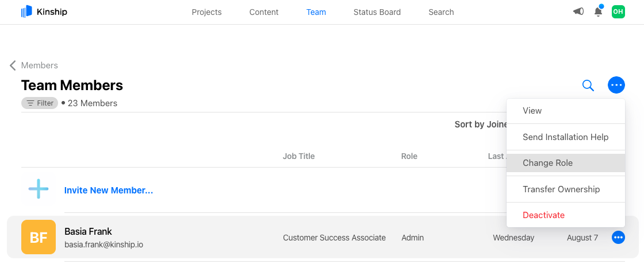The height and width of the screenshot is (264, 644).
Task: Open the Filter pill
Action: [40, 103]
